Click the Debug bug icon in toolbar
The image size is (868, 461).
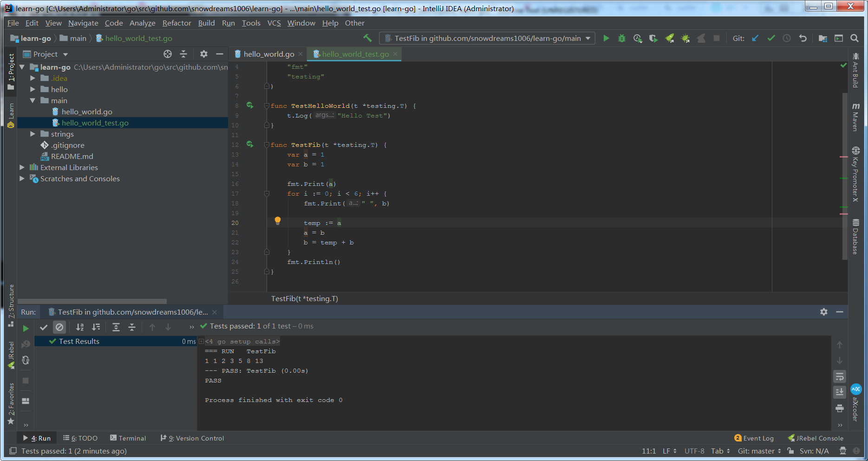622,39
